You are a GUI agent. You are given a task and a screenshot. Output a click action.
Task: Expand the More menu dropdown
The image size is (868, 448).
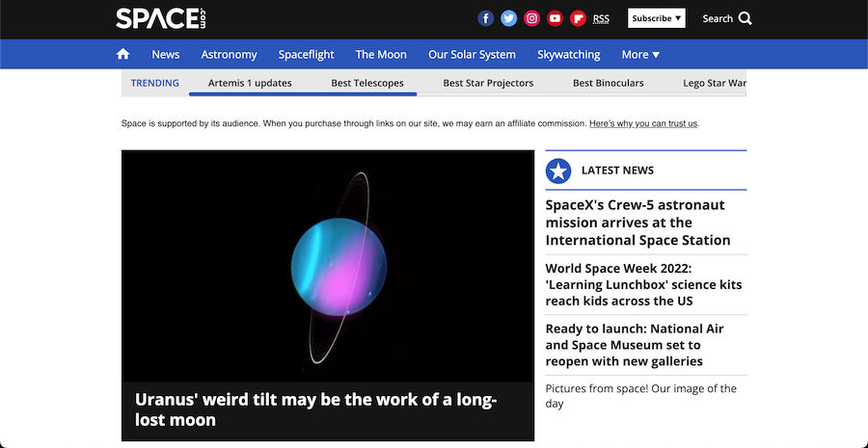coord(640,55)
